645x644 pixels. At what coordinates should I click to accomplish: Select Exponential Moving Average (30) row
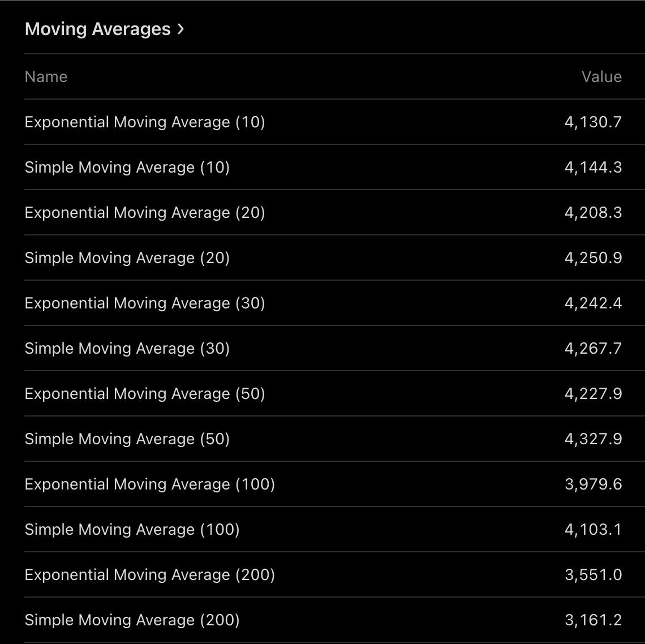tap(145, 303)
